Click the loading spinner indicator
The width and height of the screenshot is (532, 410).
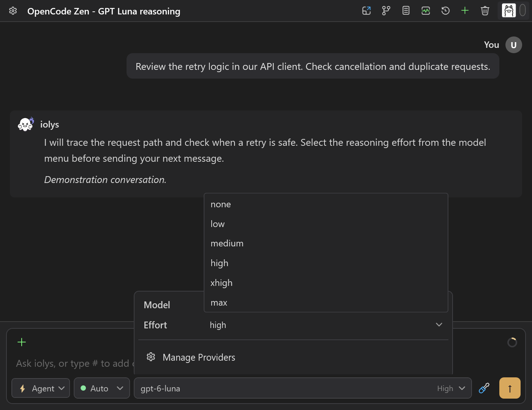click(512, 342)
